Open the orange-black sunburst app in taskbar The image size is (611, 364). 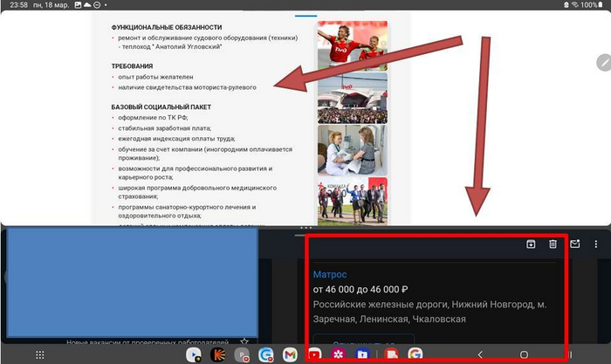tap(217, 354)
